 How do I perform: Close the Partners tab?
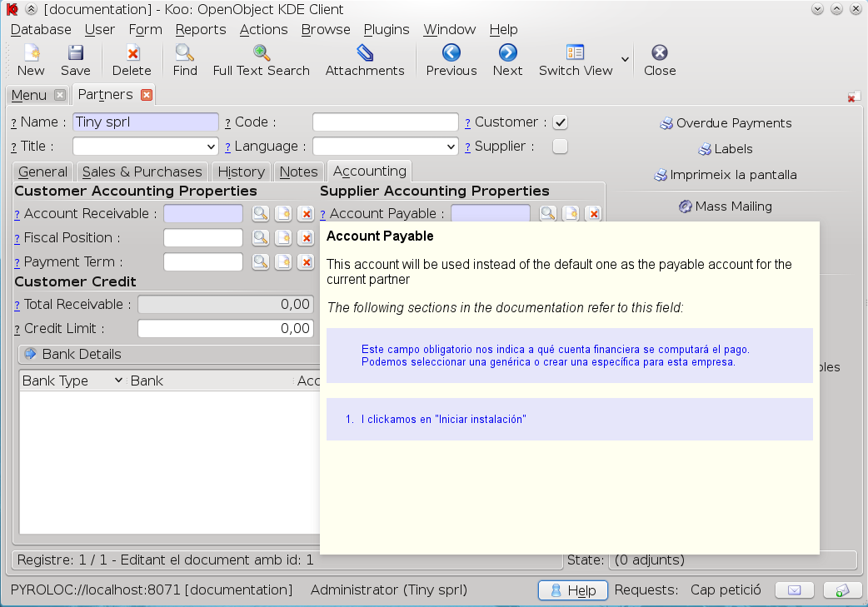click(x=146, y=95)
